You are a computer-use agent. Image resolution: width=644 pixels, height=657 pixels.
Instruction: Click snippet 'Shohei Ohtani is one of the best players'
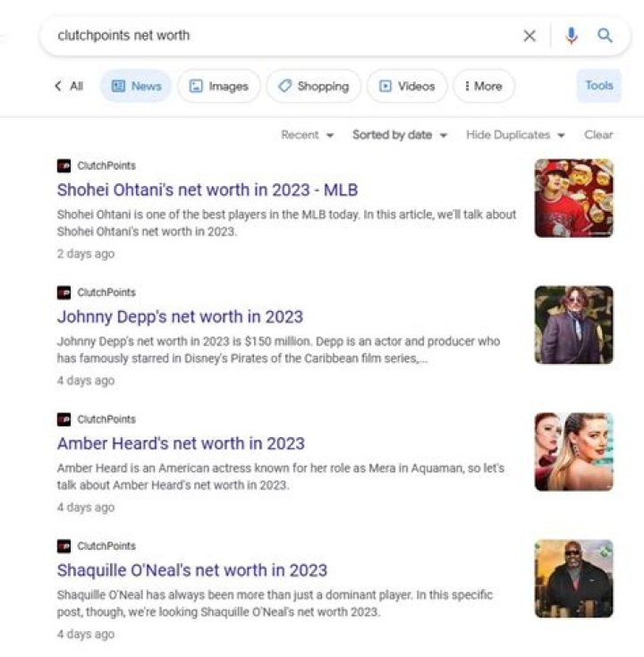click(x=286, y=223)
